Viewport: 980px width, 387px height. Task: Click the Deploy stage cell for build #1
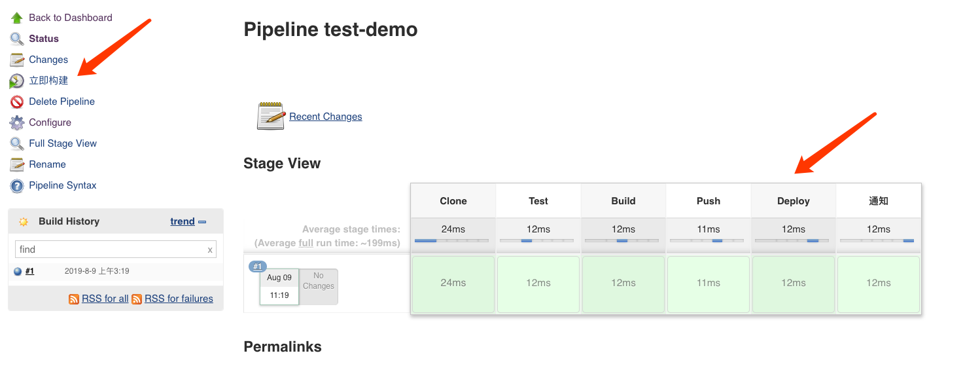793,284
